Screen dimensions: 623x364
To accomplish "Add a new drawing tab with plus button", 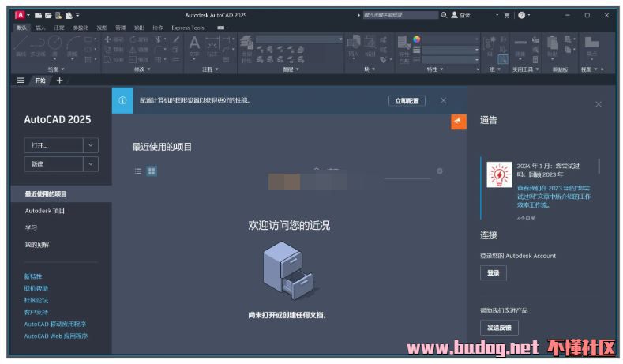I will pyautogui.click(x=59, y=81).
